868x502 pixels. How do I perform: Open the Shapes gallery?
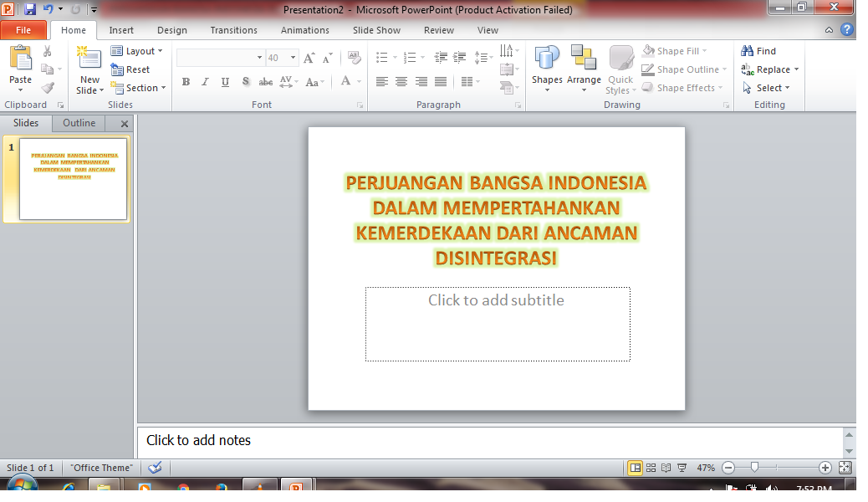[547, 60]
